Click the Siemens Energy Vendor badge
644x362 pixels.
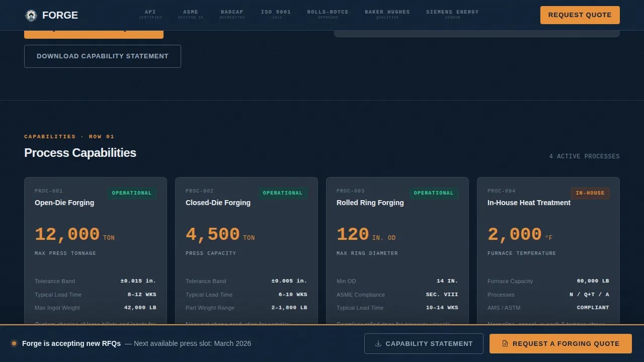(x=452, y=14)
